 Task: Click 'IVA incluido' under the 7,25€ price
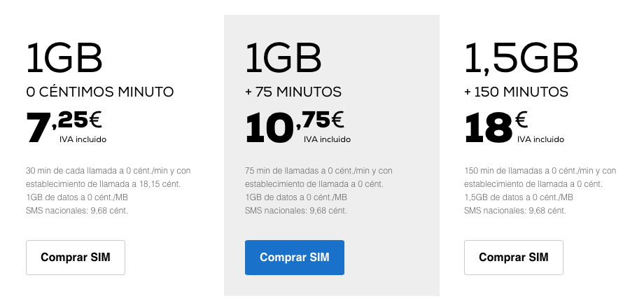(83, 139)
